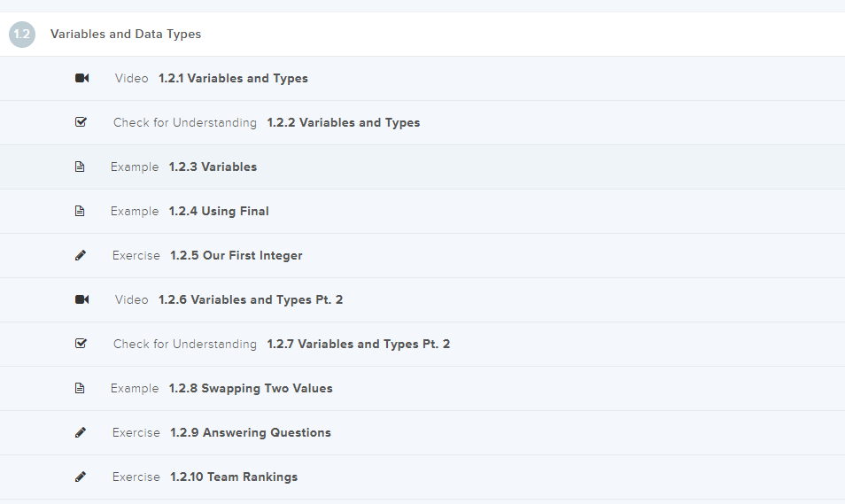Start exercise 1.2.10 Team Rankings
Viewport: 845px width, 504px height.
click(x=234, y=477)
